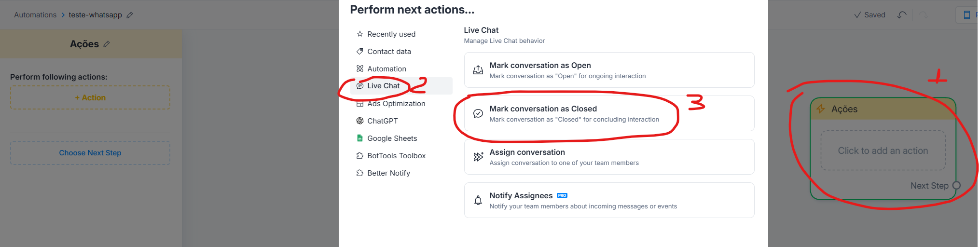Click Choose Next Step button
This screenshot has width=980, height=247.
tap(90, 153)
